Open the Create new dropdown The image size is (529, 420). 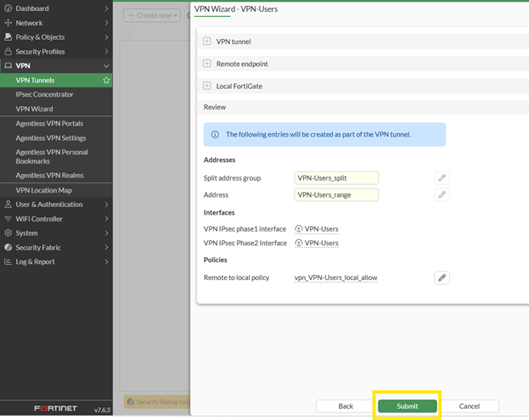(152, 15)
